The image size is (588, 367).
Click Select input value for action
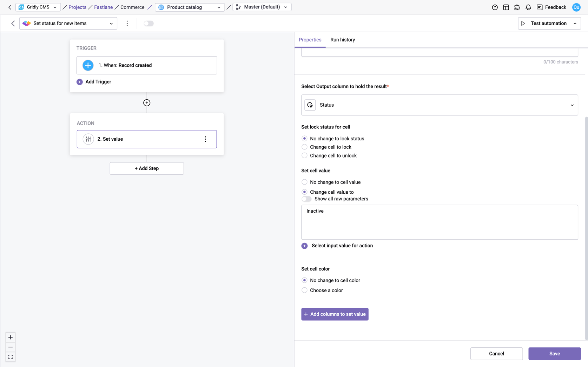click(342, 246)
